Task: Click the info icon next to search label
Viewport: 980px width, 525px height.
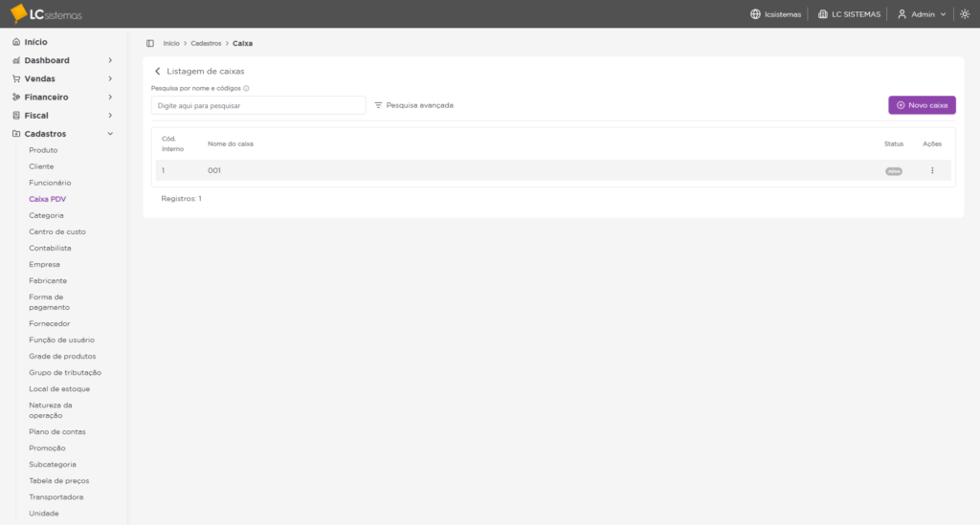Action: [246, 88]
